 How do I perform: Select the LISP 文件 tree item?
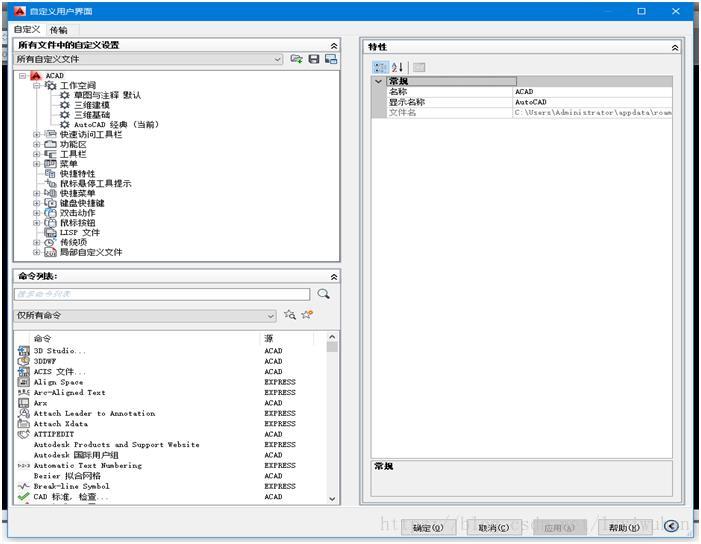[x=80, y=232]
